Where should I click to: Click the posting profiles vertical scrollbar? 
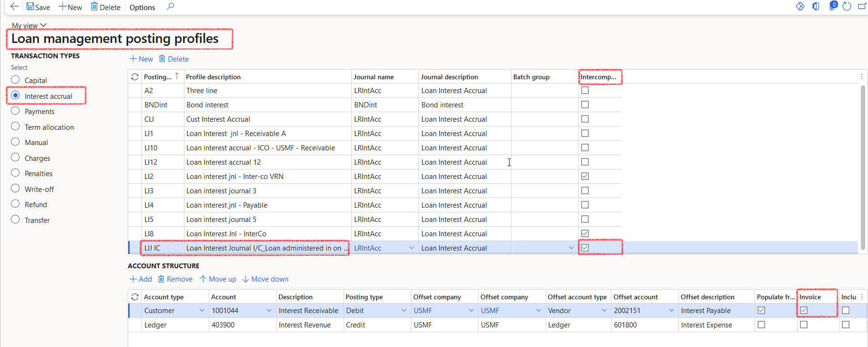point(863,167)
